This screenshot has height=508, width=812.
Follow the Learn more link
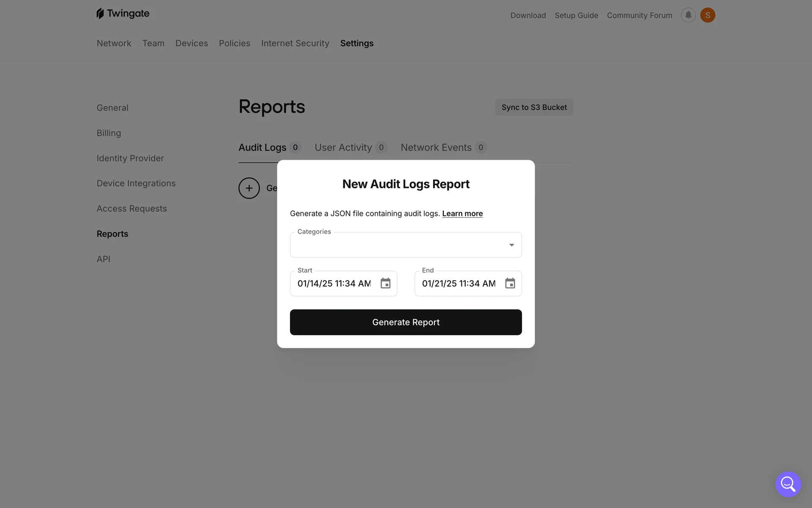click(x=462, y=214)
